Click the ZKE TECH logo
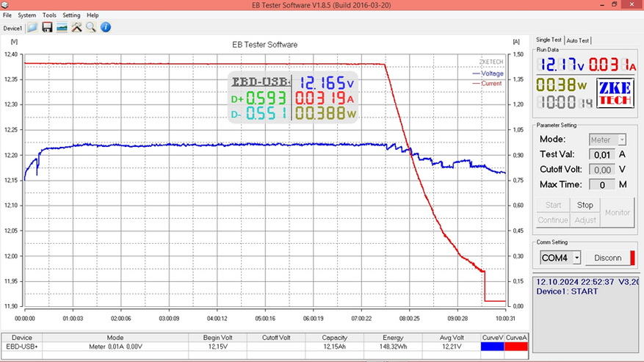 615,93
